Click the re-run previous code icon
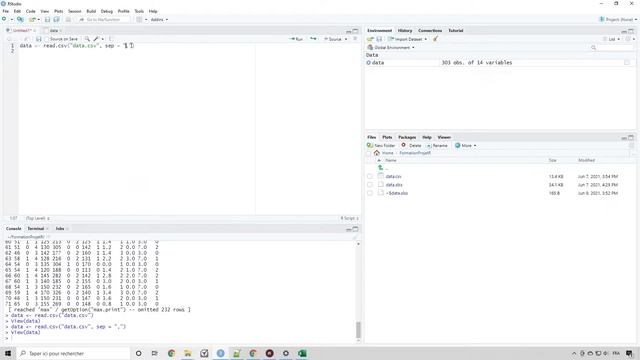The height and width of the screenshot is (360, 640). point(313,39)
